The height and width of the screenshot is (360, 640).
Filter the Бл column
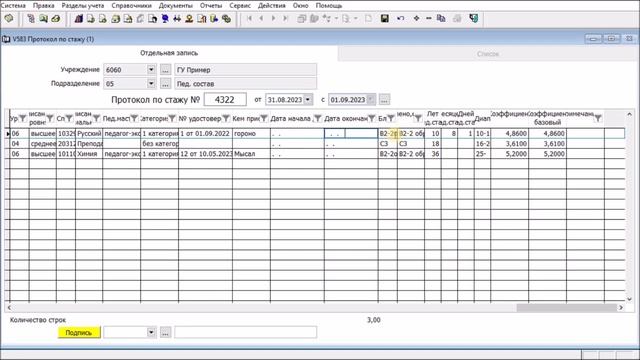pos(391,118)
